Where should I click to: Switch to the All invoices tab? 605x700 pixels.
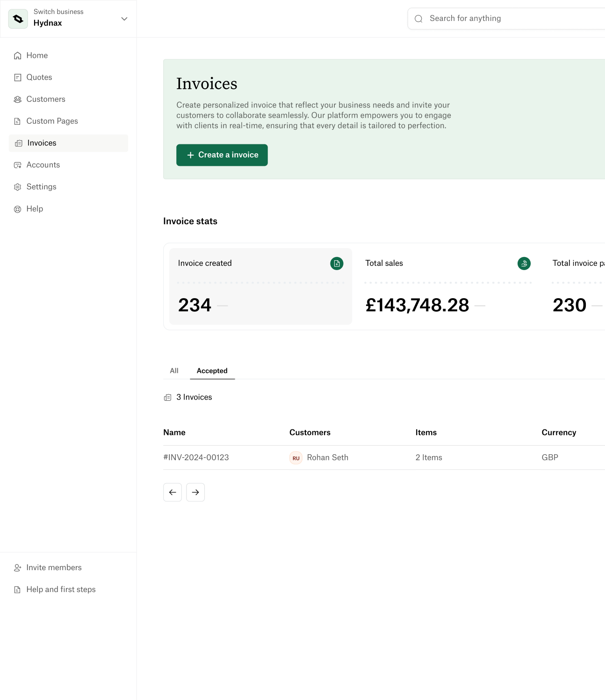click(x=174, y=371)
